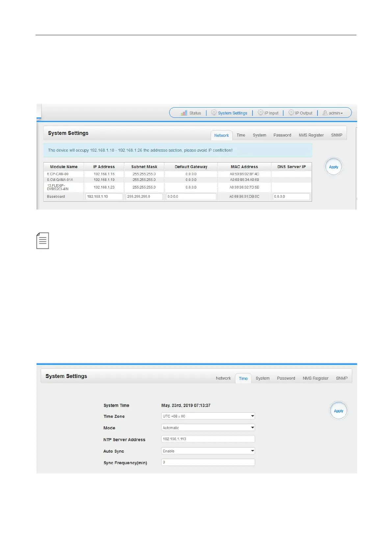The height and width of the screenshot is (554, 392).
Task: Expand the Mode dropdown showing Automatic
Action: [208, 428]
